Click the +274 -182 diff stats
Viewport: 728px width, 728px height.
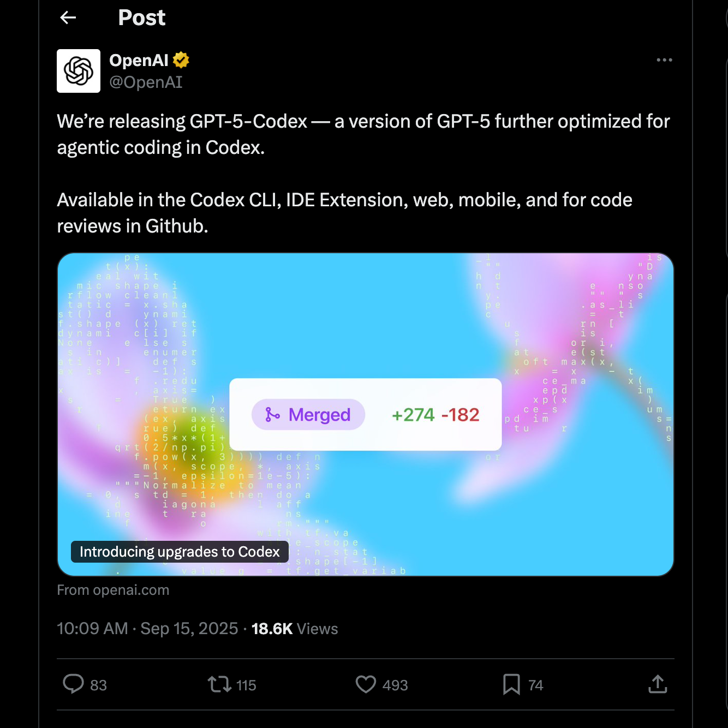[435, 415]
